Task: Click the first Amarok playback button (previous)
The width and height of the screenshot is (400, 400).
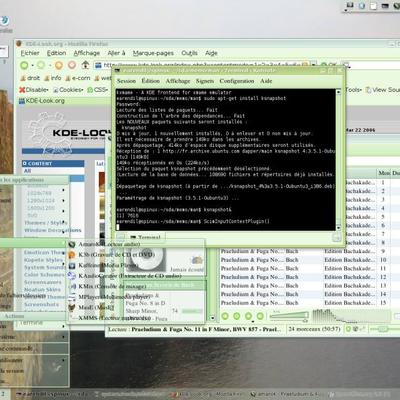Action: [x=225, y=316]
